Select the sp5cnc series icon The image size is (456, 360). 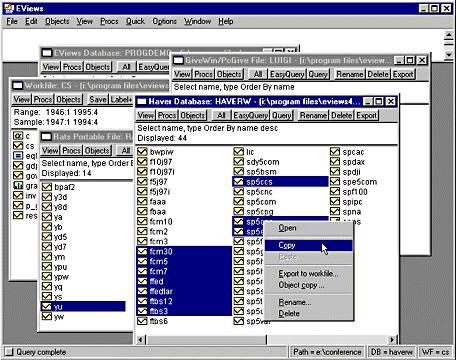[x=239, y=192]
